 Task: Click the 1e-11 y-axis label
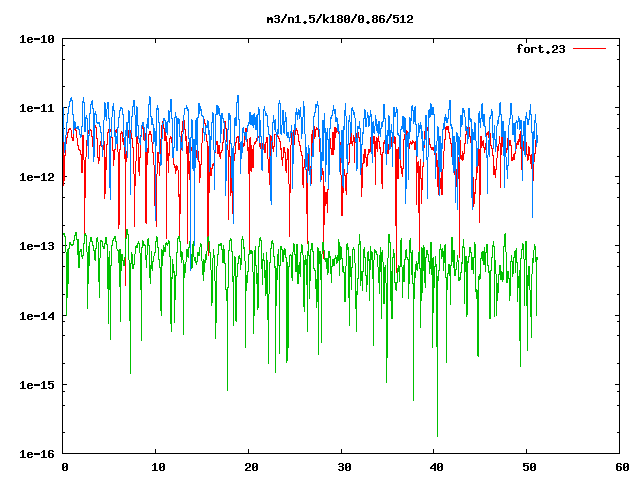coord(37,108)
